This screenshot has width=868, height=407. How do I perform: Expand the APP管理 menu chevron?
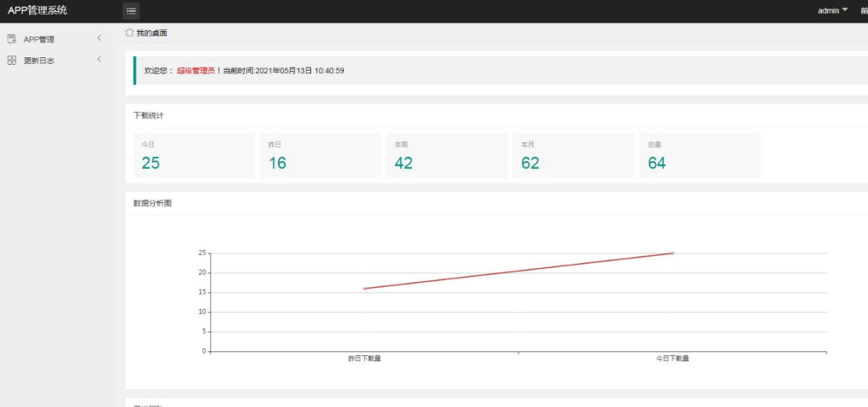coord(99,39)
